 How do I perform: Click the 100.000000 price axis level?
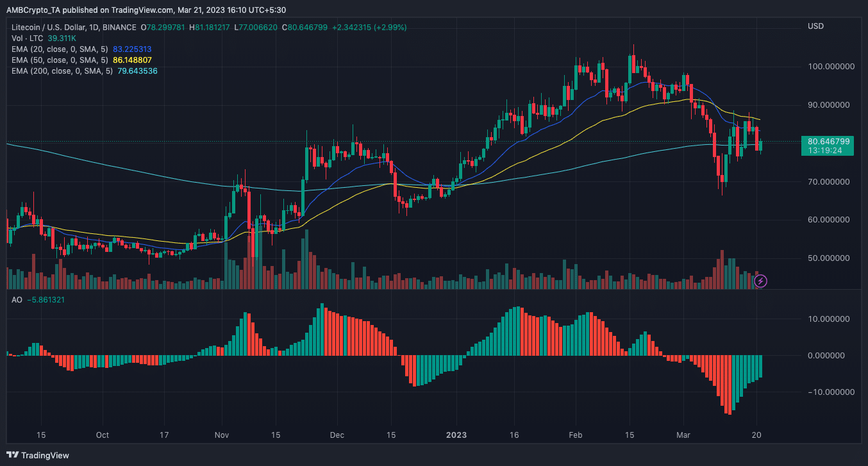coord(832,67)
